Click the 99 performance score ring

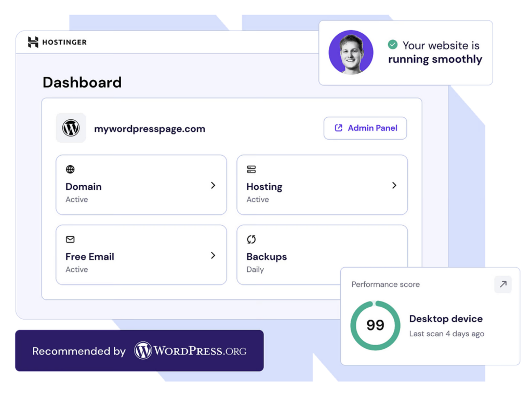tap(375, 326)
